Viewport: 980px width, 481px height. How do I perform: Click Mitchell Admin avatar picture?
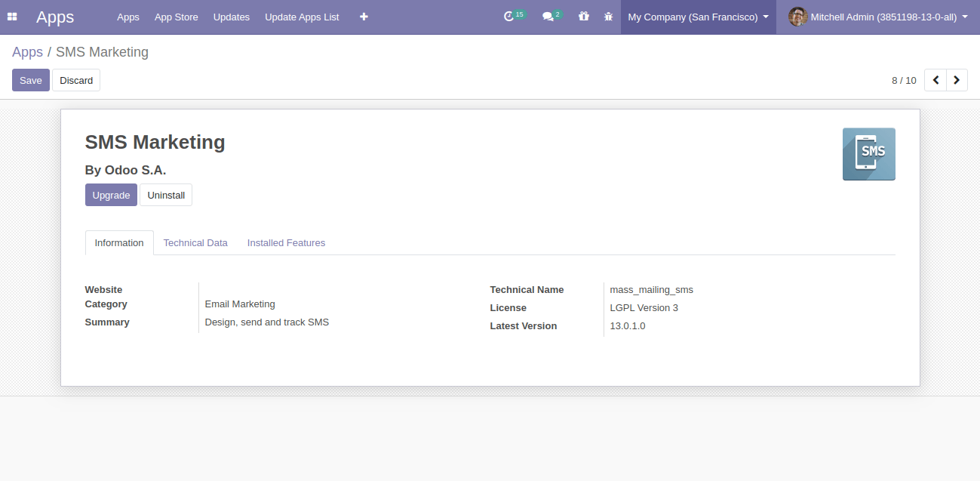coord(797,17)
